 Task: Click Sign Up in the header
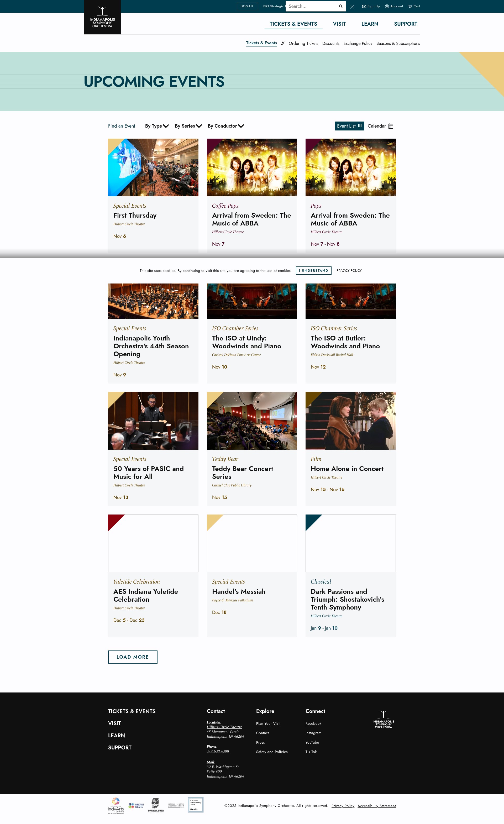[x=371, y=6]
